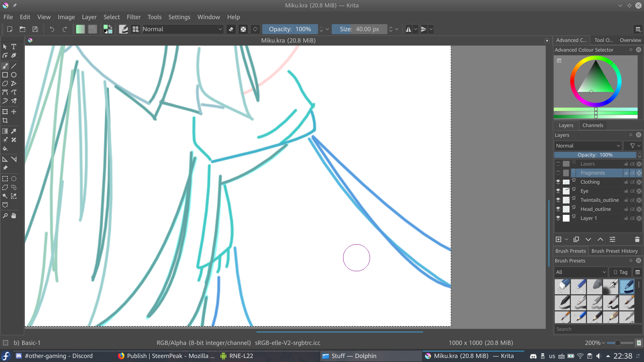Open layer blend mode Normal dropdown
Screen dimensions: 644x362
click(x=588, y=146)
